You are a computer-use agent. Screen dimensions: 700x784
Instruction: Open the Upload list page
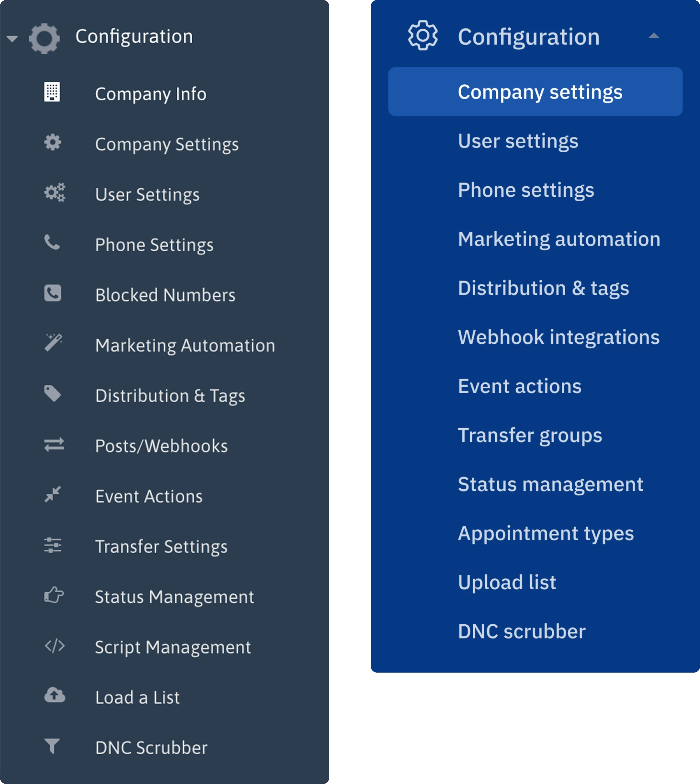pyautogui.click(x=507, y=582)
